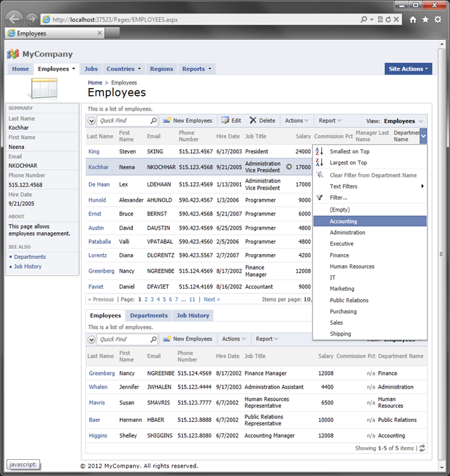Switch to the Departments tab
Screen dimensions: 450x476
(148, 315)
